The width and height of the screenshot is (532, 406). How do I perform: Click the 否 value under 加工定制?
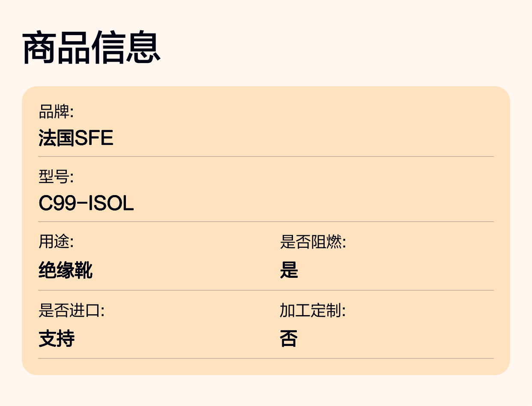coord(289,338)
